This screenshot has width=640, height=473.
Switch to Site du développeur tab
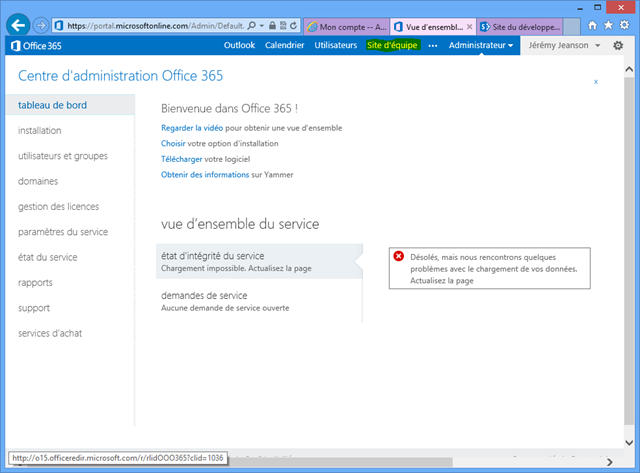pos(520,27)
